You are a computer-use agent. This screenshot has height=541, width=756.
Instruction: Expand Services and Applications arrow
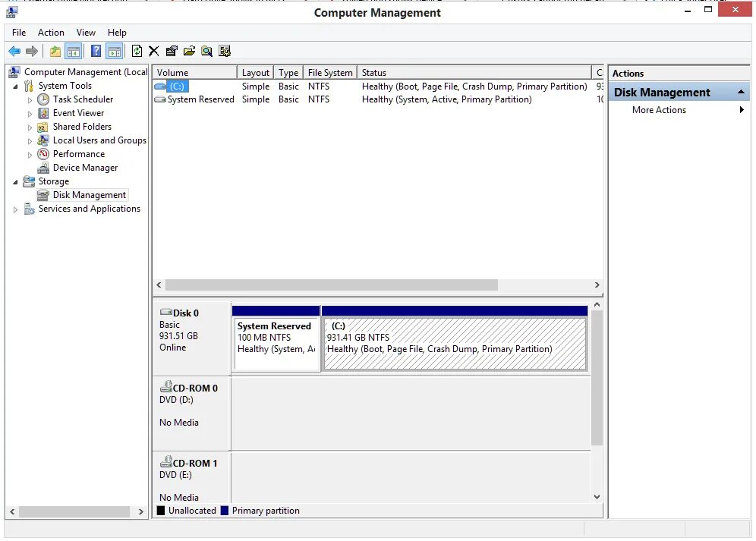tap(15, 209)
